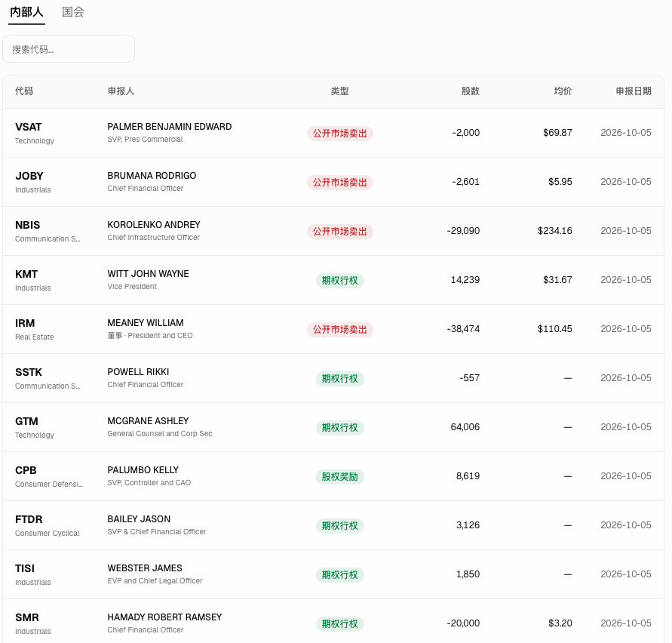
Task: Select the IRM ticker symbol
Action: [x=25, y=323]
